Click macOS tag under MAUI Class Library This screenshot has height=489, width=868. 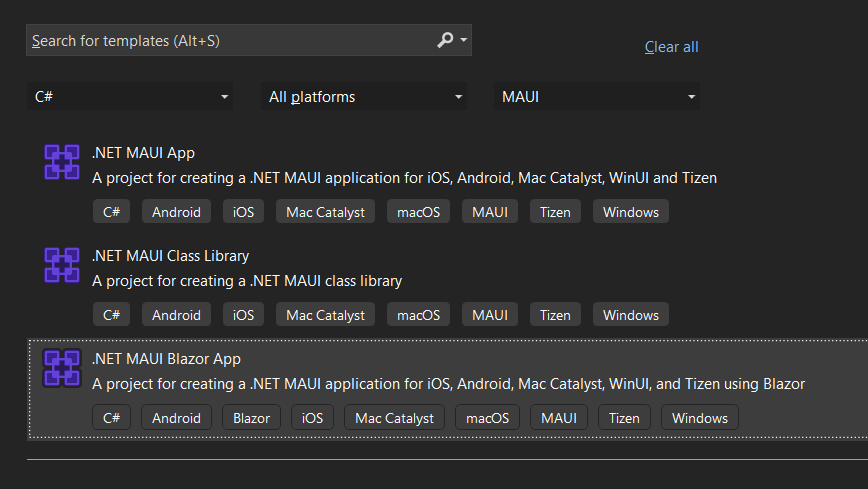click(418, 315)
